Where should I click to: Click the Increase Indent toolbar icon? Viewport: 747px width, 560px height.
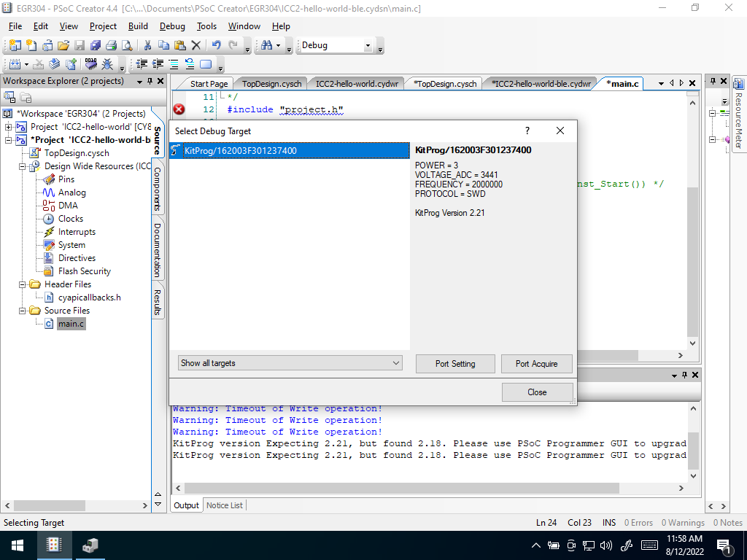(158, 64)
